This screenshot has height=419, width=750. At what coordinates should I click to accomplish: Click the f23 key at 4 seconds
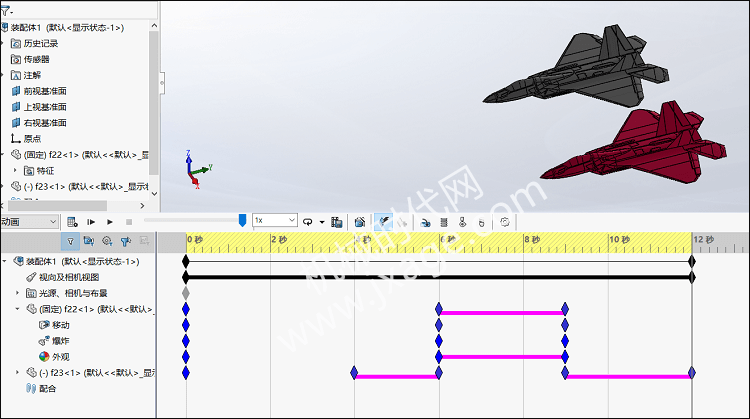(354, 373)
